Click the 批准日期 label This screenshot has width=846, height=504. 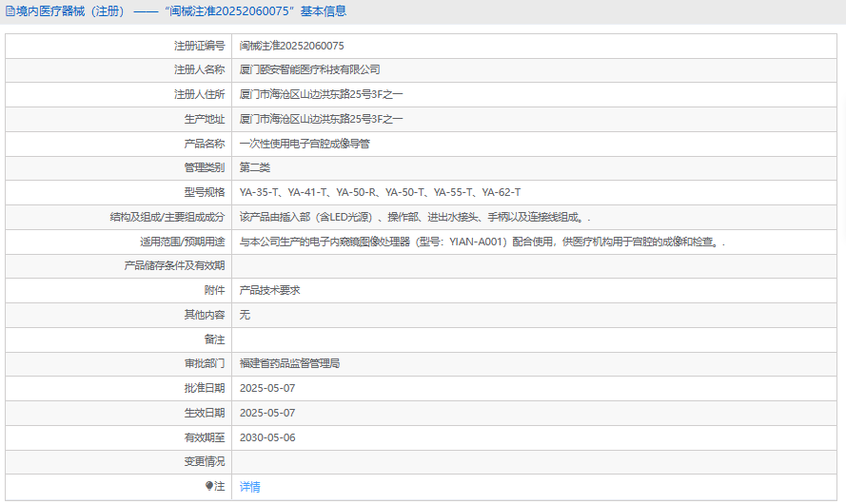pos(205,388)
